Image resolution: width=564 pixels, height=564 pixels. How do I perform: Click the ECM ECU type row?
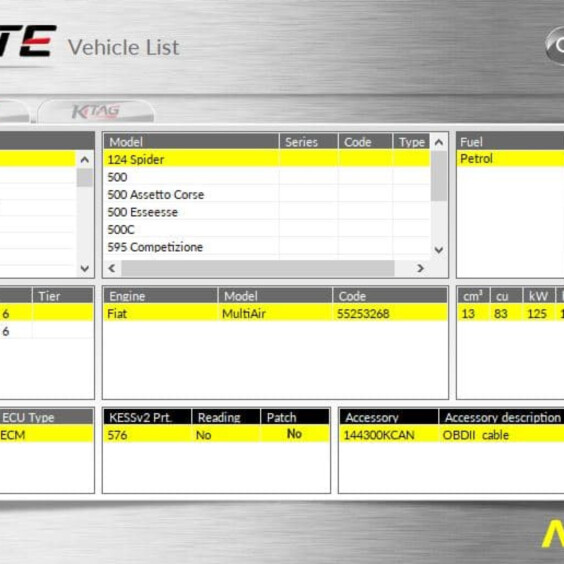coord(47,435)
